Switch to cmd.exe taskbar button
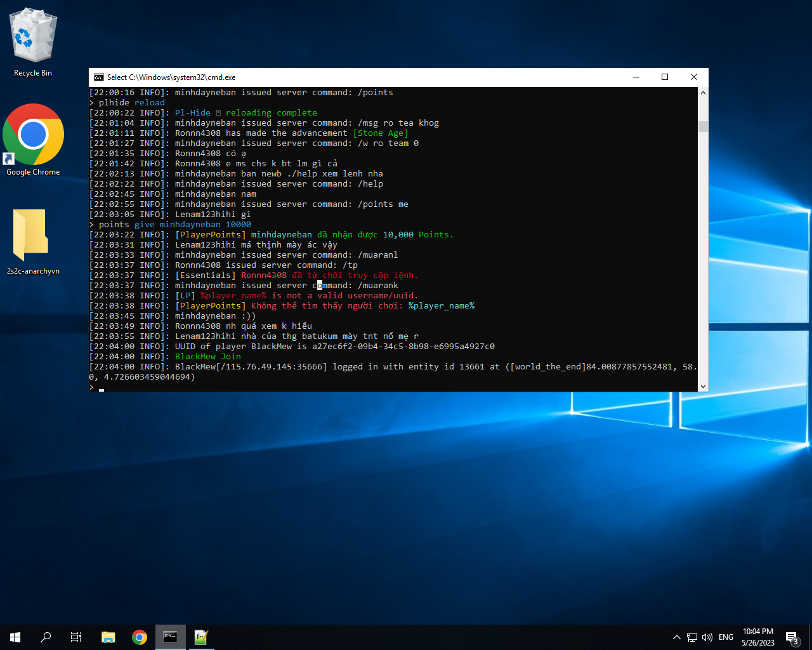812x650 pixels. (170, 637)
